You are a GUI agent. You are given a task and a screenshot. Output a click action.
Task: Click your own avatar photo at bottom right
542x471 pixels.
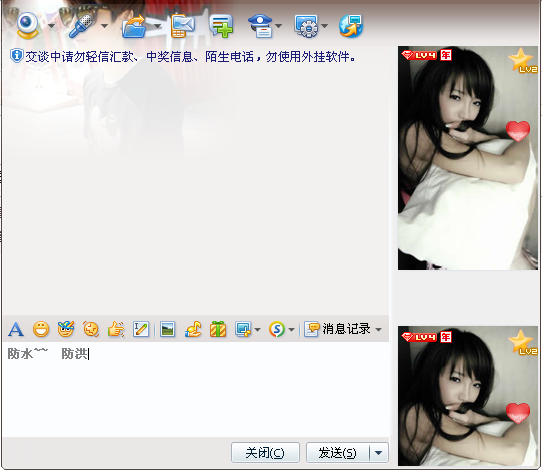click(x=468, y=396)
